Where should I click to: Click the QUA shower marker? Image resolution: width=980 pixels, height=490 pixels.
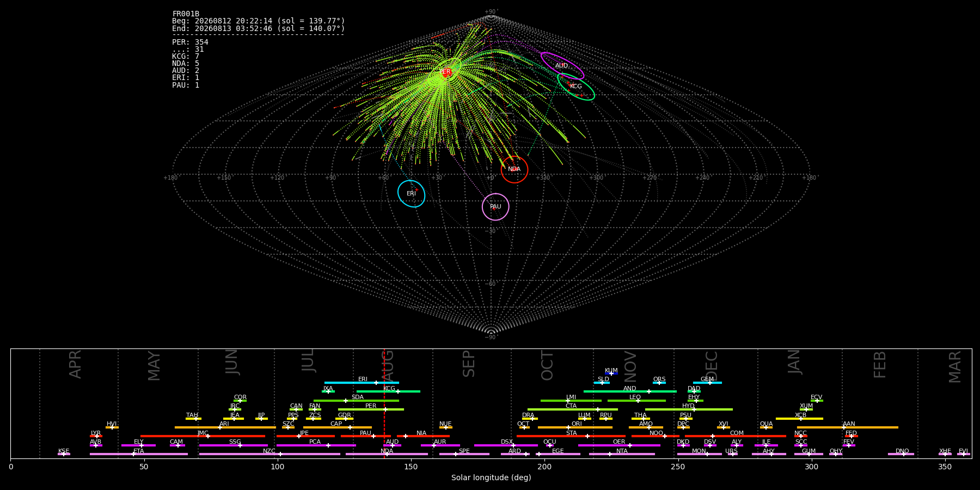(766, 427)
